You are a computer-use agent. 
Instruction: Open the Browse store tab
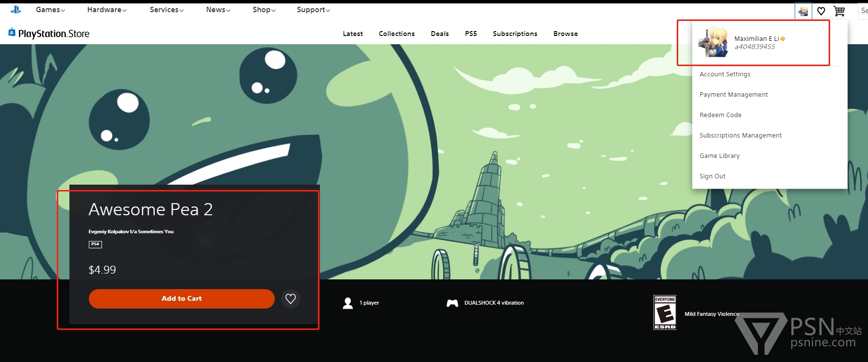(x=566, y=34)
